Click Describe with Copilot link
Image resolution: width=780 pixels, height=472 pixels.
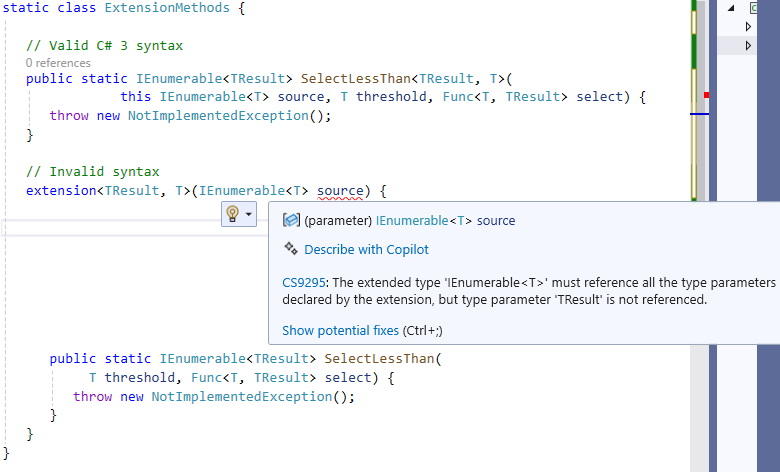[x=366, y=249]
